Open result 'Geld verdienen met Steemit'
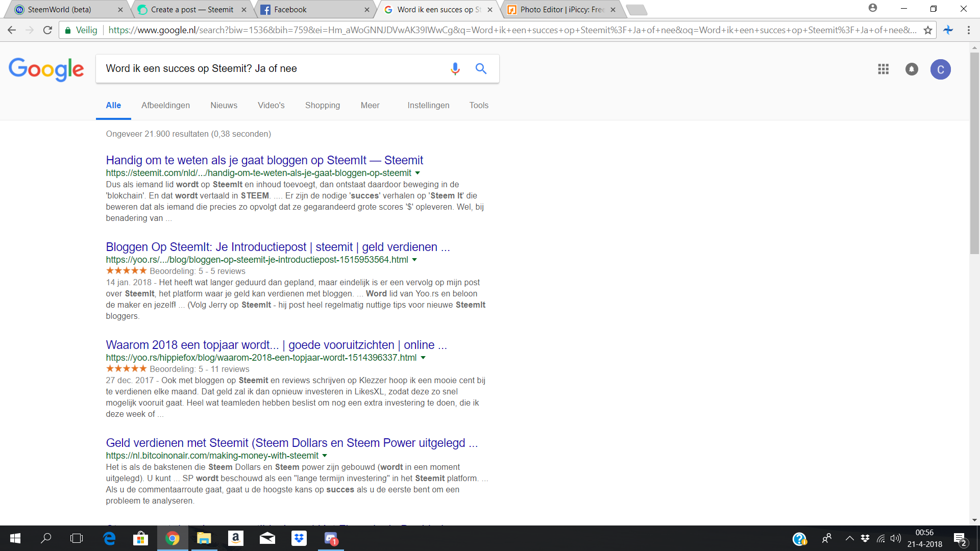This screenshot has width=980, height=551. coord(291,443)
